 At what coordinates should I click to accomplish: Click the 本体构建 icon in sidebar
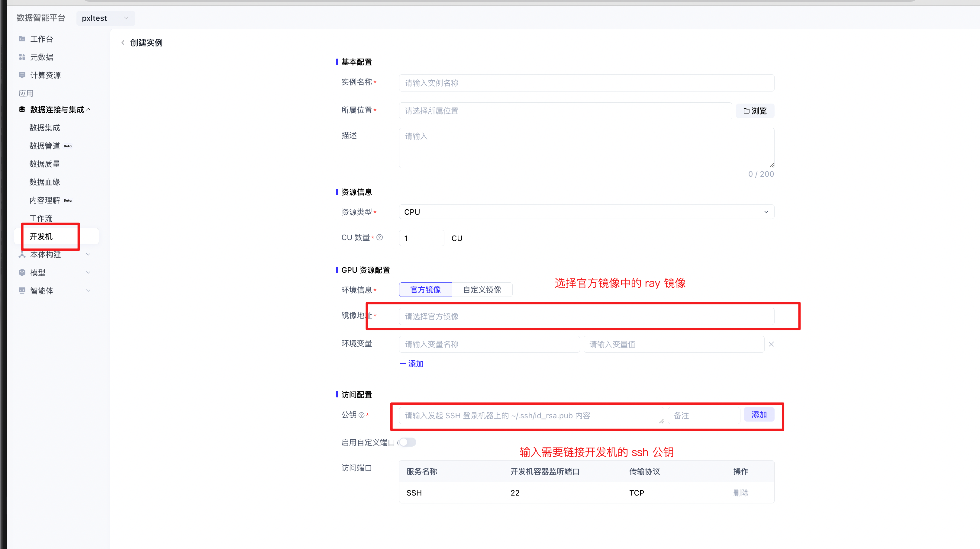22,254
